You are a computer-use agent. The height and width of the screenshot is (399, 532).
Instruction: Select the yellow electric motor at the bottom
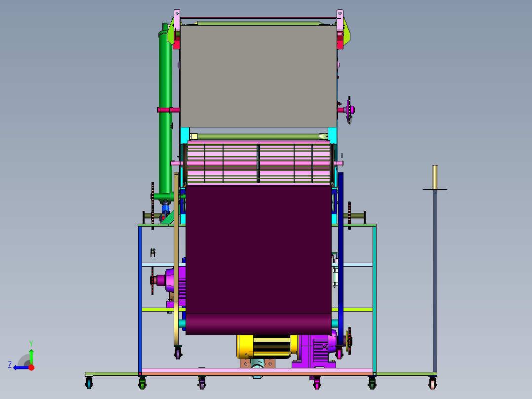[x=266, y=346]
